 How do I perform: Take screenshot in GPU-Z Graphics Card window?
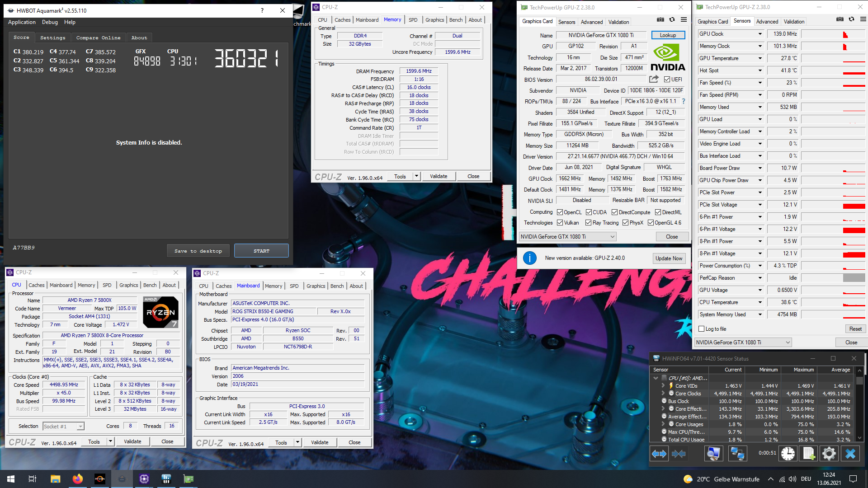(x=660, y=20)
